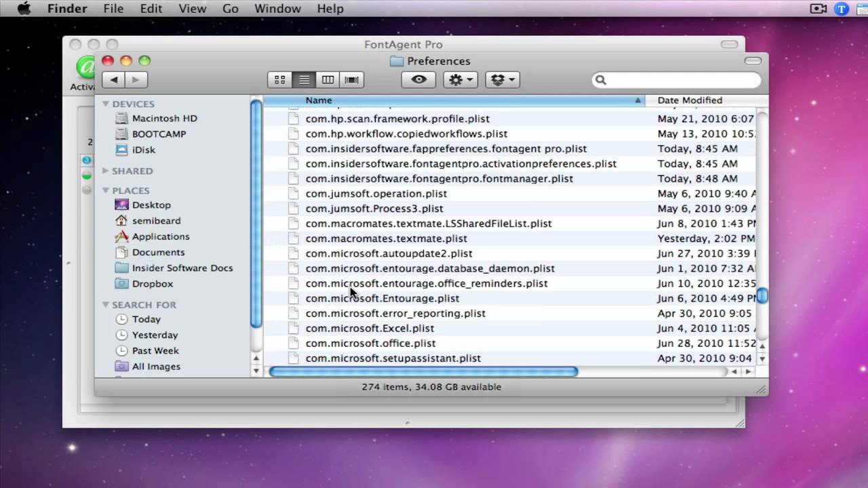Open the Edit menu

pyautogui.click(x=151, y=9)
